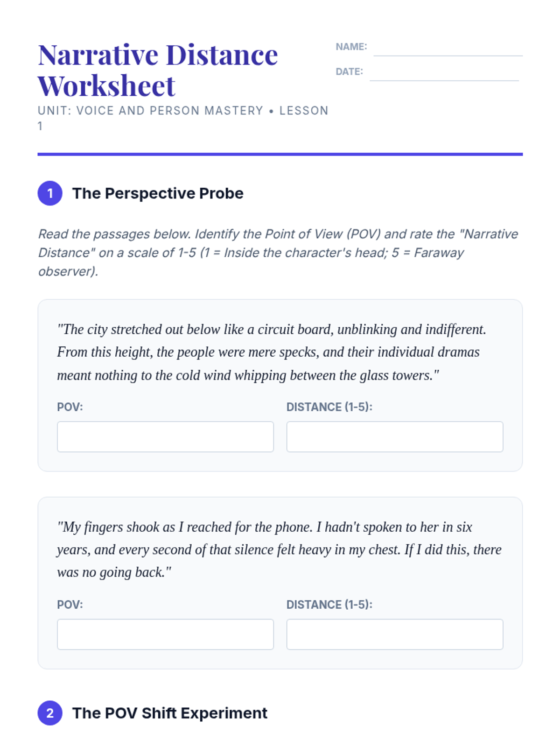Click the italic instructions paragraph

click(278, 252)
